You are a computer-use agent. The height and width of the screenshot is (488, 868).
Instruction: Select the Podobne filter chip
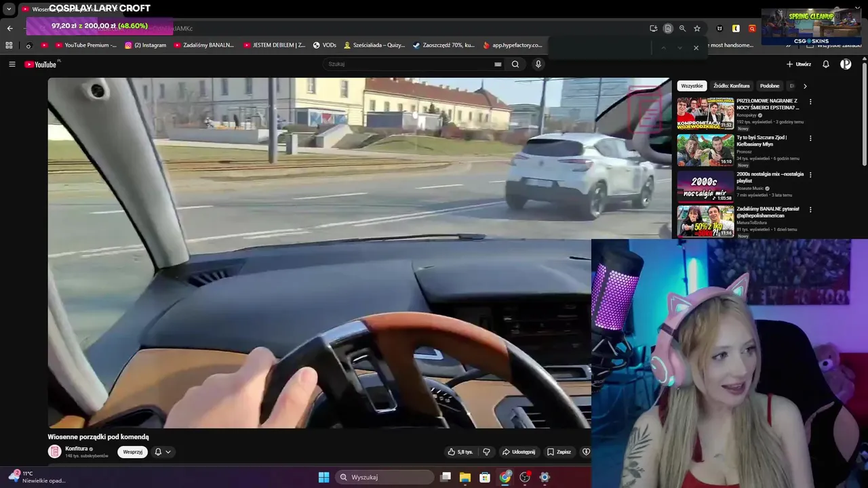click(770, 86)
